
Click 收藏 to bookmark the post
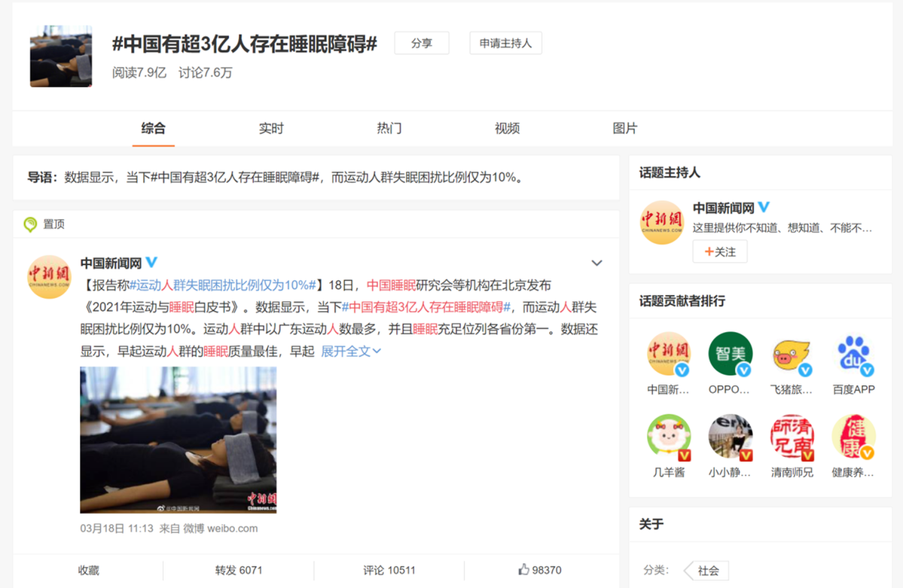(x=89, y=570)
